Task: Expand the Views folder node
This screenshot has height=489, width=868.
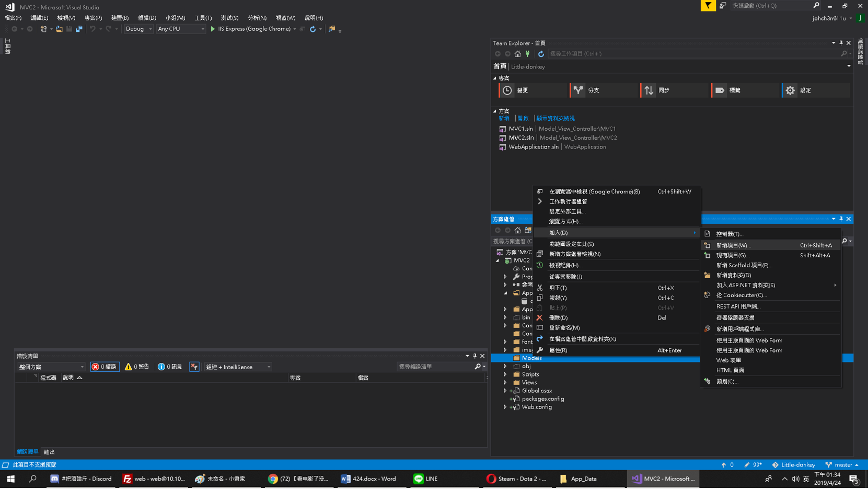Action: pyautogui.click(x=505, y=383)
